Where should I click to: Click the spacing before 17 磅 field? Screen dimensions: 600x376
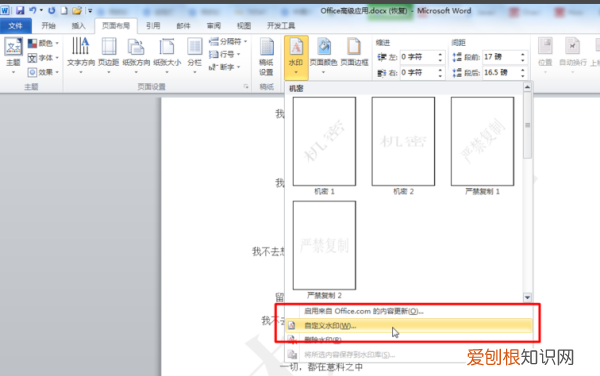[x=501, y=57]
